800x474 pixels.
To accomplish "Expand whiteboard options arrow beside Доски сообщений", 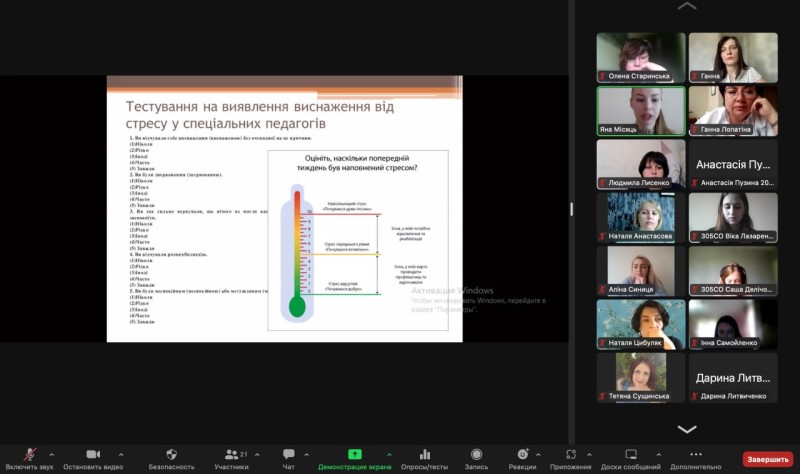I will [659, 454].
